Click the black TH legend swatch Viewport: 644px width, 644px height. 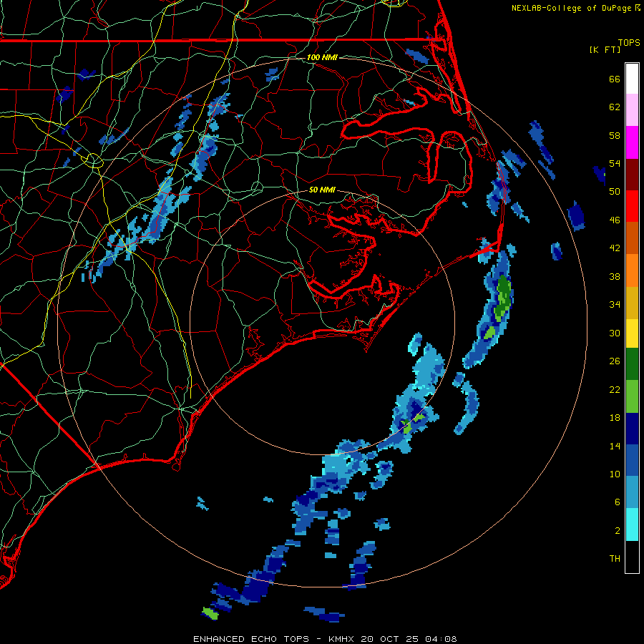[x=632, y=557]
